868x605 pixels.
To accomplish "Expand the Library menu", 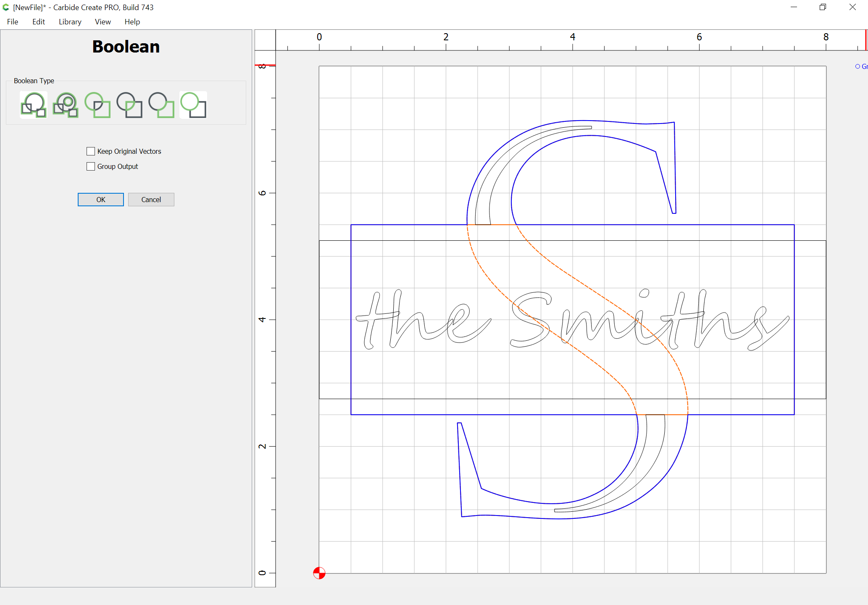I will click(x=70, y=22).
